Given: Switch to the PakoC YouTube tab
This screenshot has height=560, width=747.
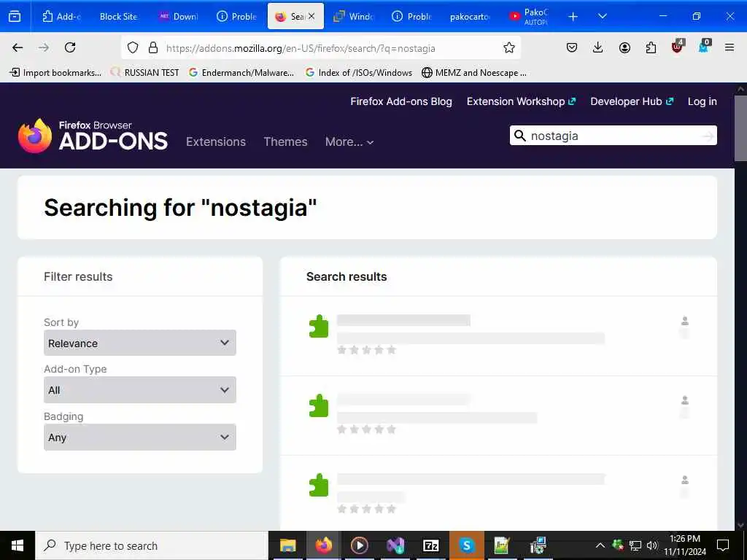Looking at the screenshot, I should (529, 16).
